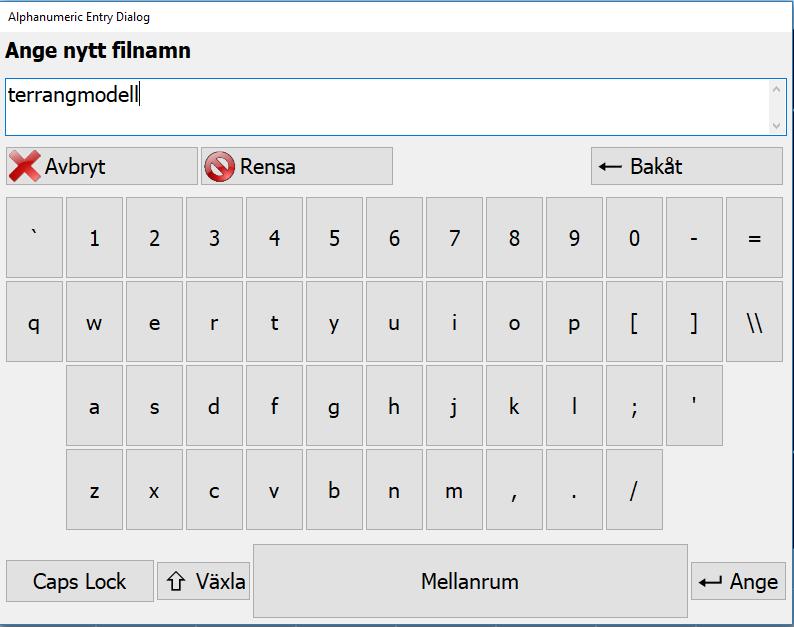Tap the forward slash key
794x627 pixels.
[634, 490]
